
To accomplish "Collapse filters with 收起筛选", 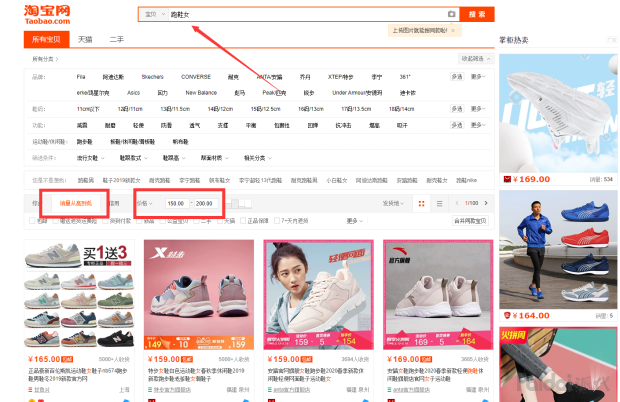I will [475, 59].
